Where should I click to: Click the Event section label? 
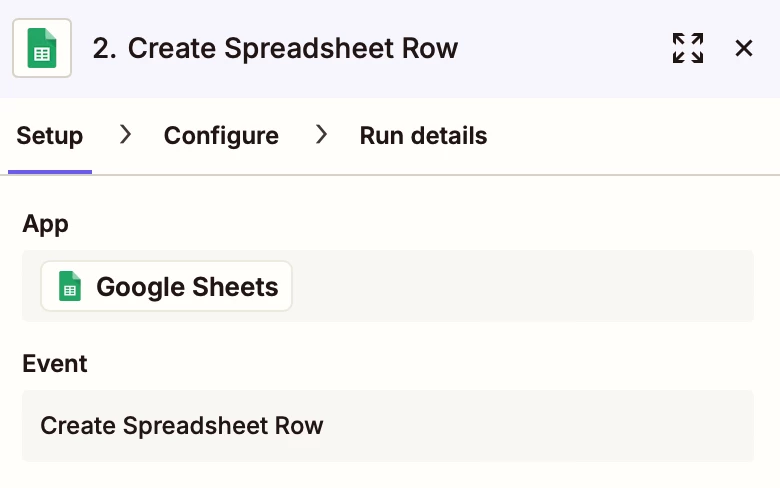tap(55, 364)
